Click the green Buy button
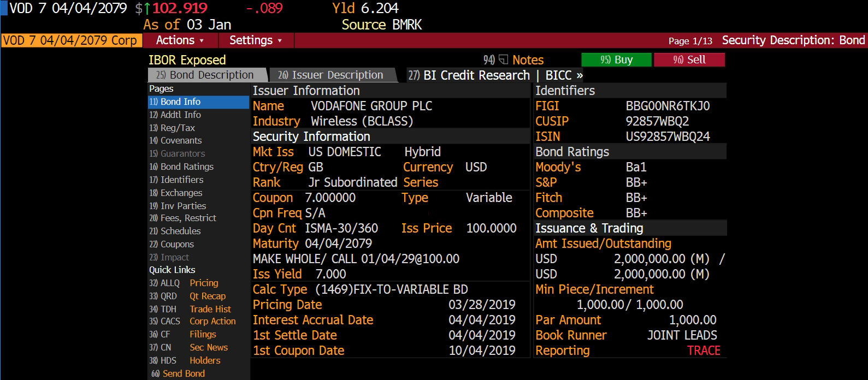The width and height of the screenshot is (868, 380). click(616, 60)
